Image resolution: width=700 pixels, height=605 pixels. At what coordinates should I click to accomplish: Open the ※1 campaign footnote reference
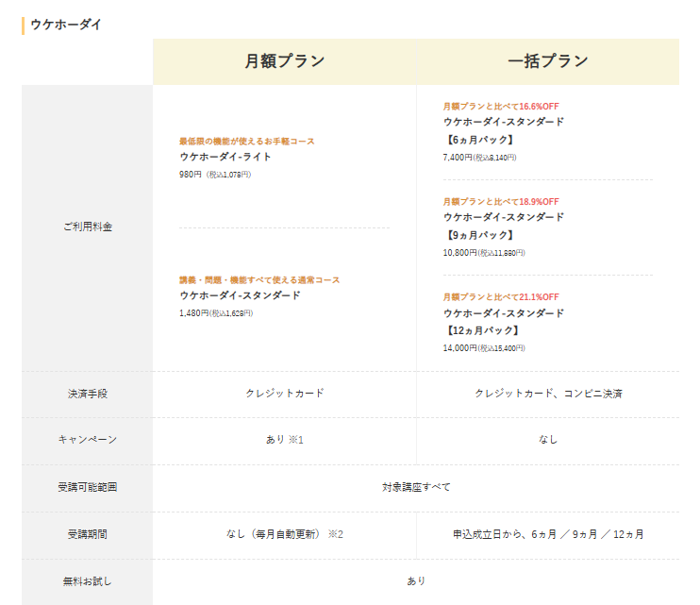tap(296, 441)
